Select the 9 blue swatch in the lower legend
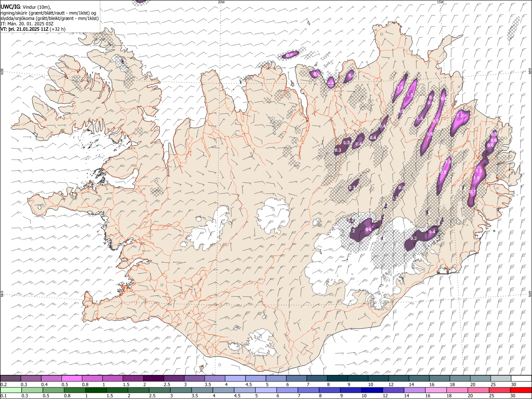 click(350, 390)
